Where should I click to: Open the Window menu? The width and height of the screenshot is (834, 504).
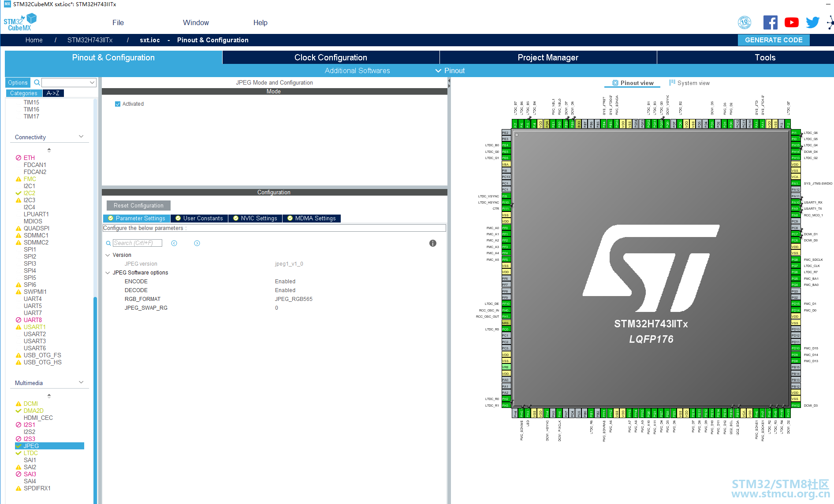tap(196, 22)
